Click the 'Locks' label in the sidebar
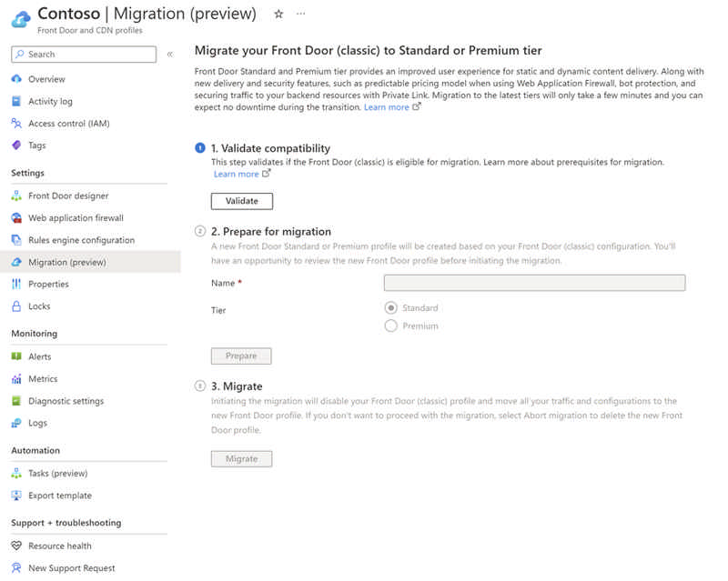The height and width of the screenshot is (581, 728). tap(39, 306)
